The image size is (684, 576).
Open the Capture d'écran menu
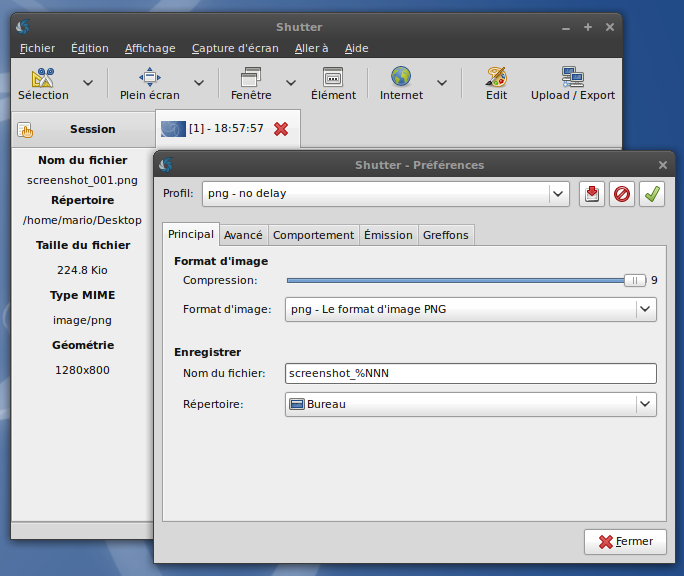(234, 48)
